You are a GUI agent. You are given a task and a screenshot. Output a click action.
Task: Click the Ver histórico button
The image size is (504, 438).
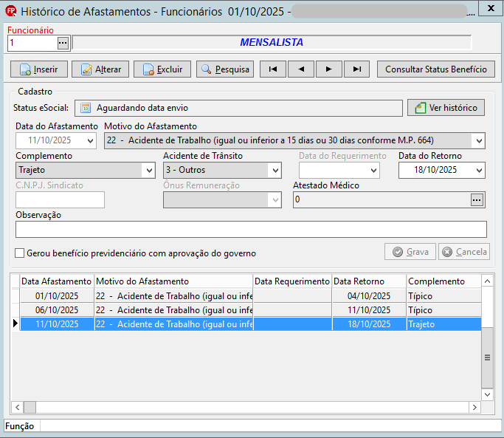click(446, 108)
